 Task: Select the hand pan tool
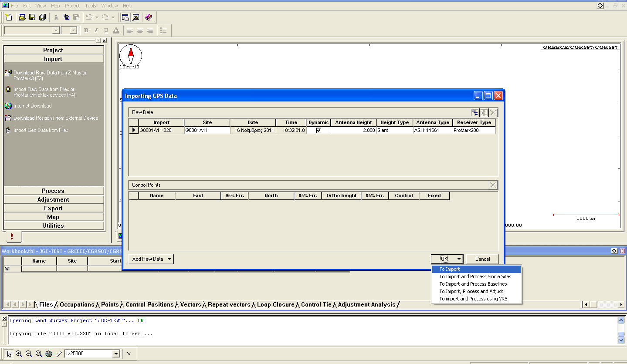pos(49,354)
